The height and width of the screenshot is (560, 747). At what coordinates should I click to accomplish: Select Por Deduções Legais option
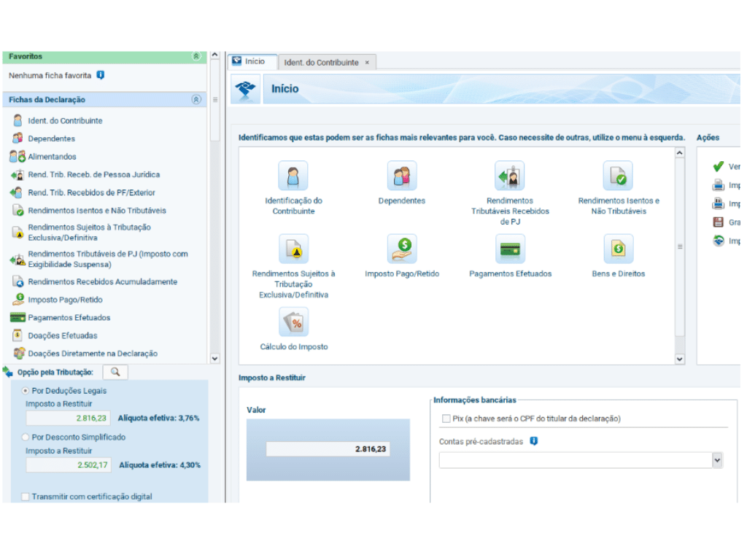(x=26, y=391)
